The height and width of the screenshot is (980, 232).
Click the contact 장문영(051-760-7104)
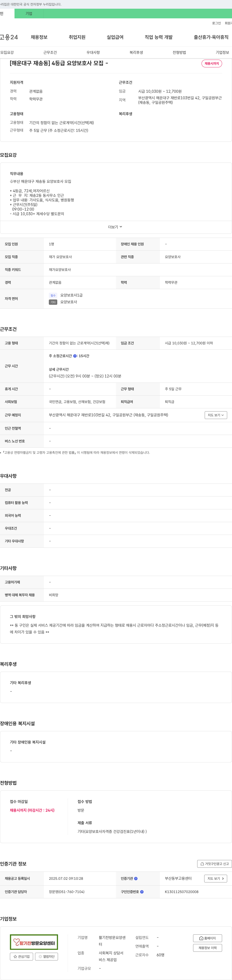tap(67, 892)
